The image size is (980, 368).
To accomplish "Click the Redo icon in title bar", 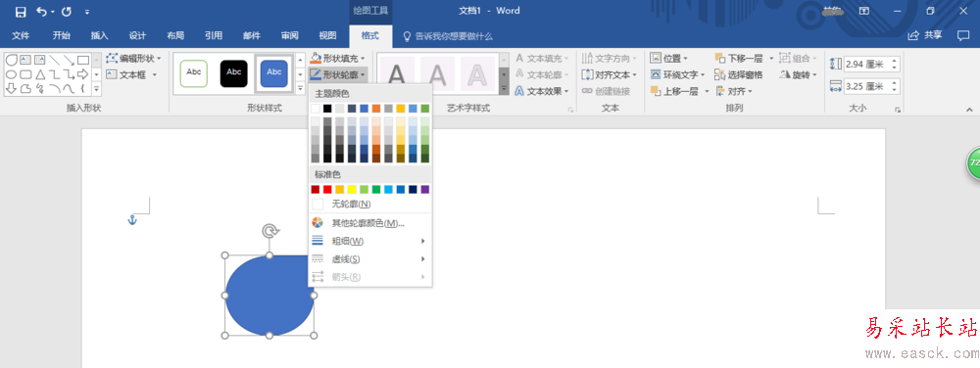I will [67, 11].
